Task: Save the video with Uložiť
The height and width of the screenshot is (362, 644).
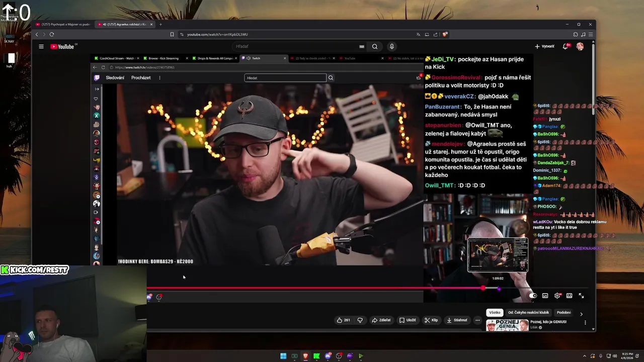Action: click(408, 320)
